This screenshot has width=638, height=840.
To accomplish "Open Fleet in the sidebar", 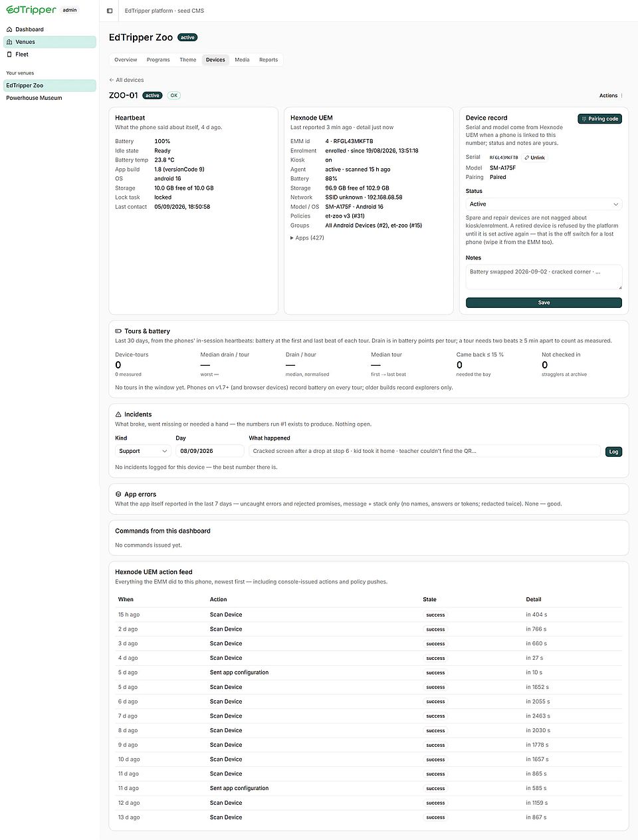I will [50, 55].
